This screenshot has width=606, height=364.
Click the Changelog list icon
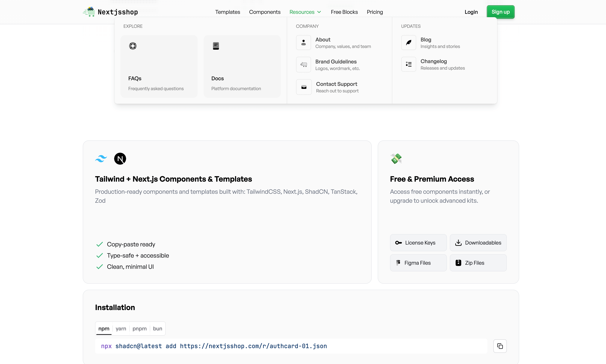pos(409,64)
